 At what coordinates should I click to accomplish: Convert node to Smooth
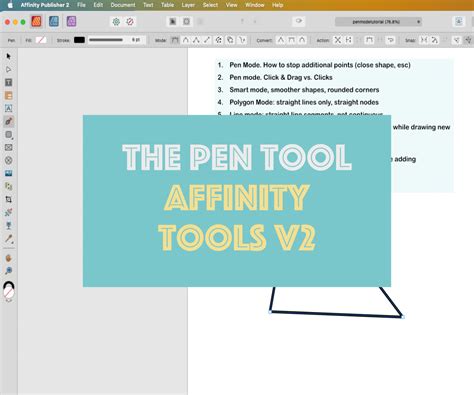(x=291, y=40)
